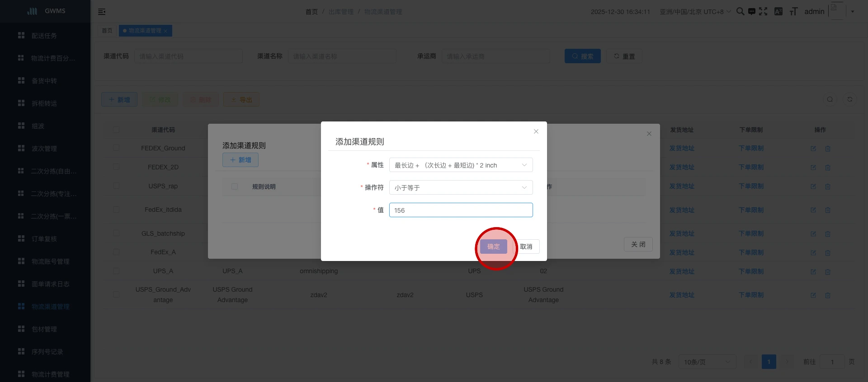The width and height of the screenshot is (868, 382).
Task: Open 发货地址 link for UPS_A
Action: (x=682, y=271)
